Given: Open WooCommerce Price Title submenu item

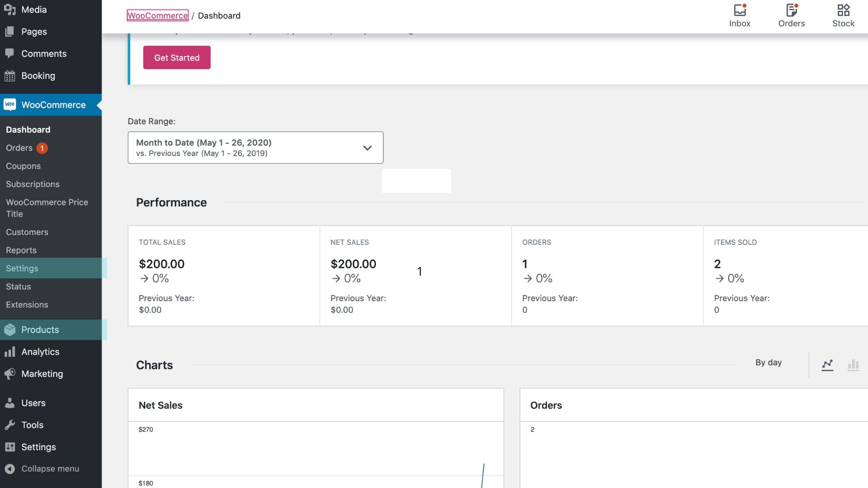Looking at the screenshot, I should pyautogui.click(x=47, y=208).
